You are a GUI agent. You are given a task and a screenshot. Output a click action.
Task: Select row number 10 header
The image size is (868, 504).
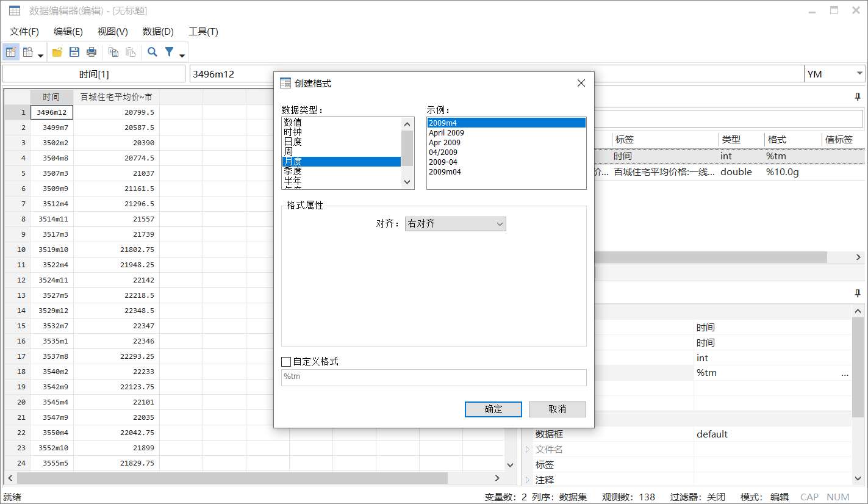tap(18, 250)
